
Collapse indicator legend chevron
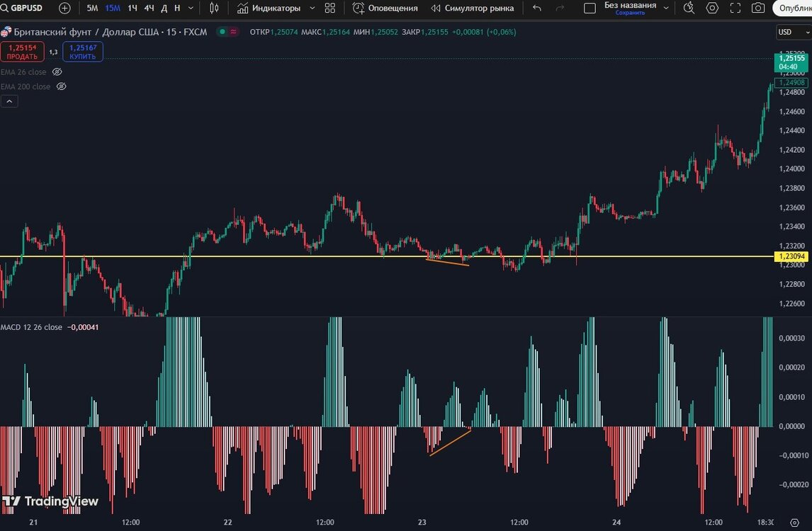tap(9, 101)
